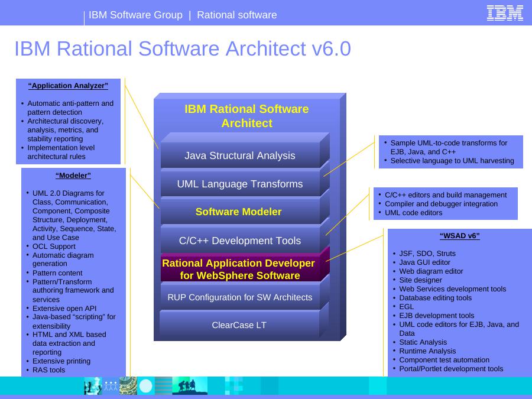Click Java-based "scripting" for extensibility bullet
The image size is (532, 399).
(74, 322)
